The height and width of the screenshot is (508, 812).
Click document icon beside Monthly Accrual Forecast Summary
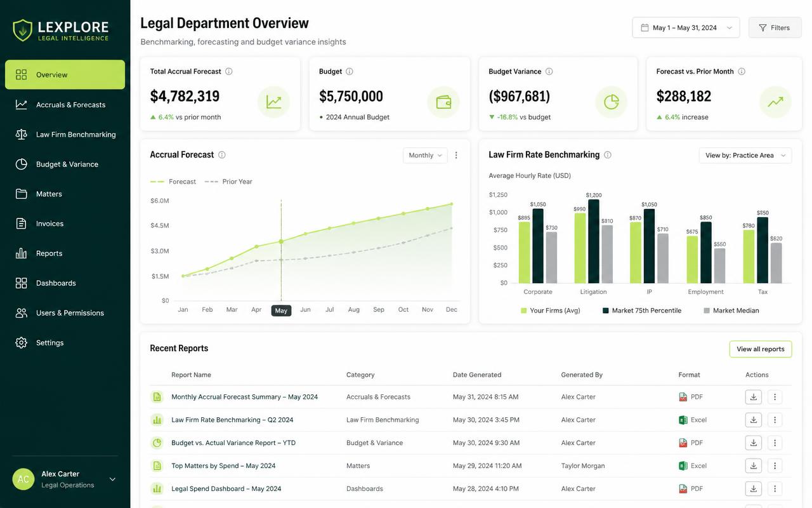pyautogui.click(x=157, y=397)
